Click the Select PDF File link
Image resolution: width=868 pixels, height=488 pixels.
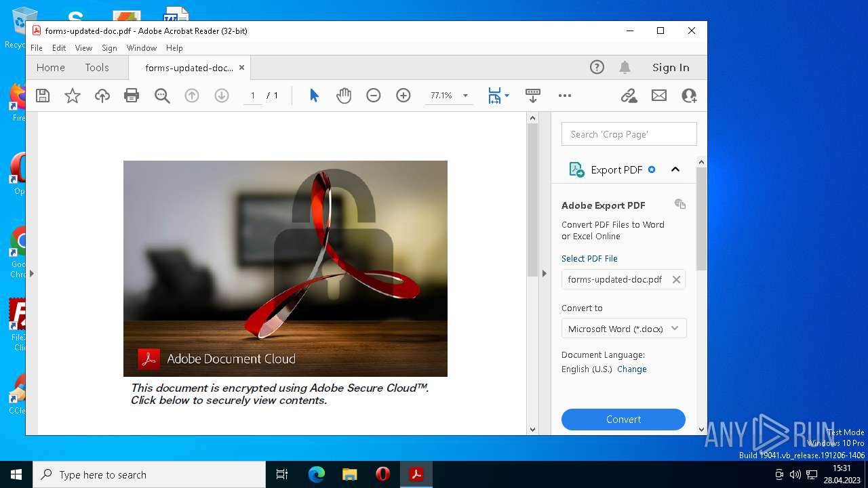point(589,258)
